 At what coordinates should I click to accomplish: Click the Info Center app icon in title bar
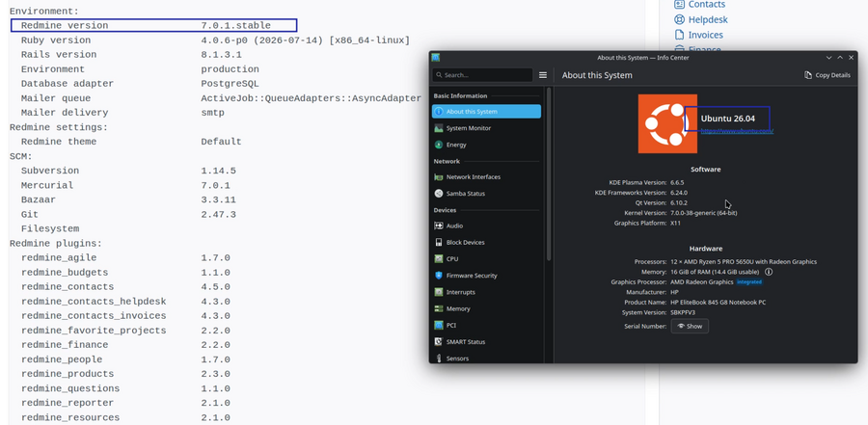tap(436, 58)
